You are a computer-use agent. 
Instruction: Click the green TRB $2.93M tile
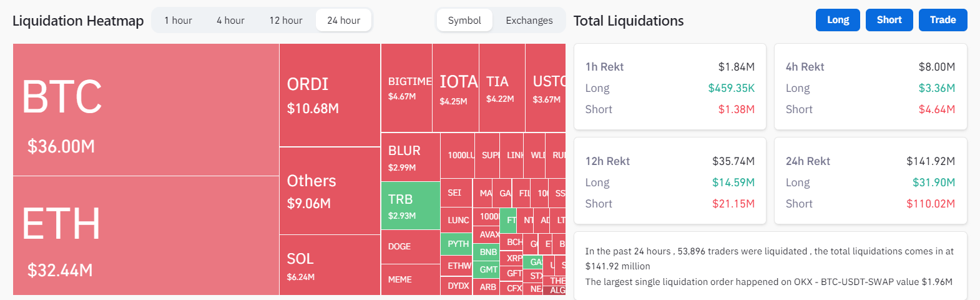point(410,206)
